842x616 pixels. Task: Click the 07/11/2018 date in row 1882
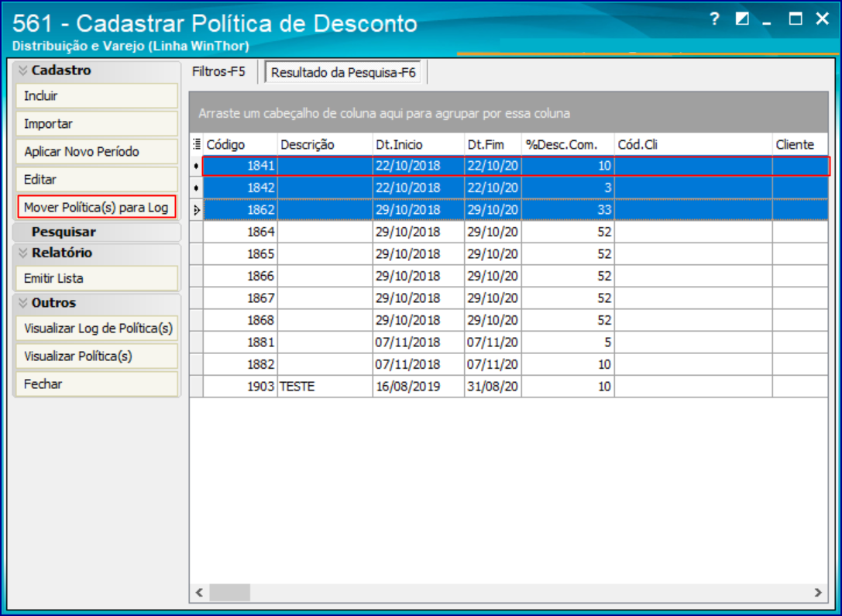click(418, 365)
